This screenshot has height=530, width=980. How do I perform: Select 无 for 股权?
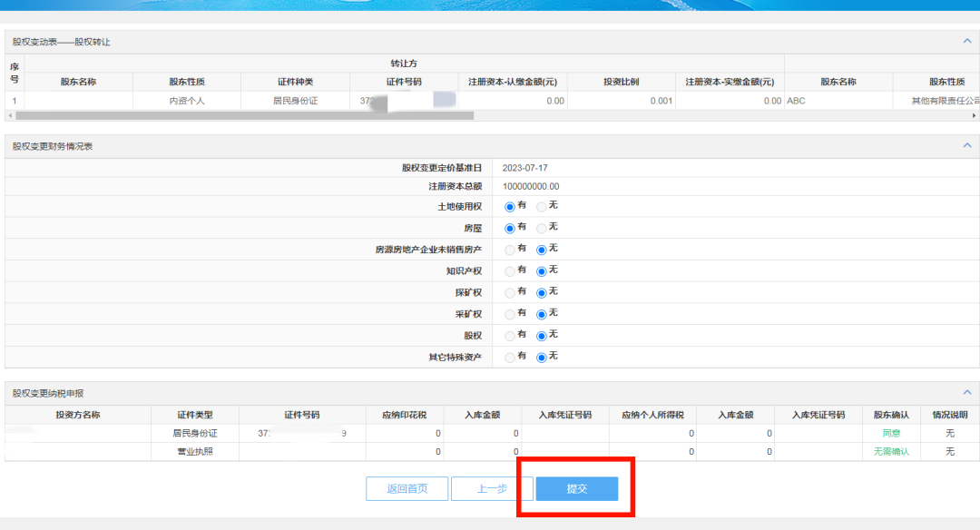tap(542, 337)
